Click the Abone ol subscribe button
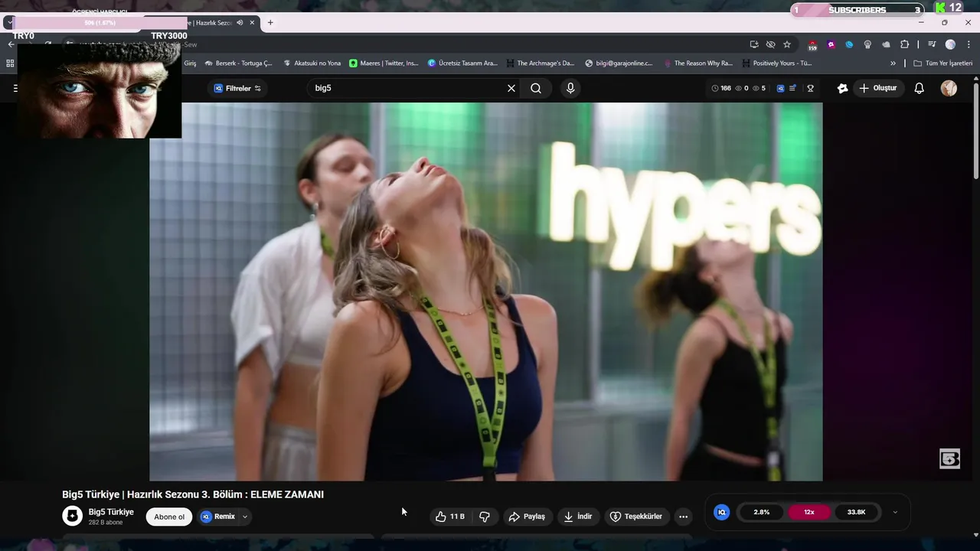Image resolution: width=980 pixels, height=551 pixels. (x=169, y=517)
